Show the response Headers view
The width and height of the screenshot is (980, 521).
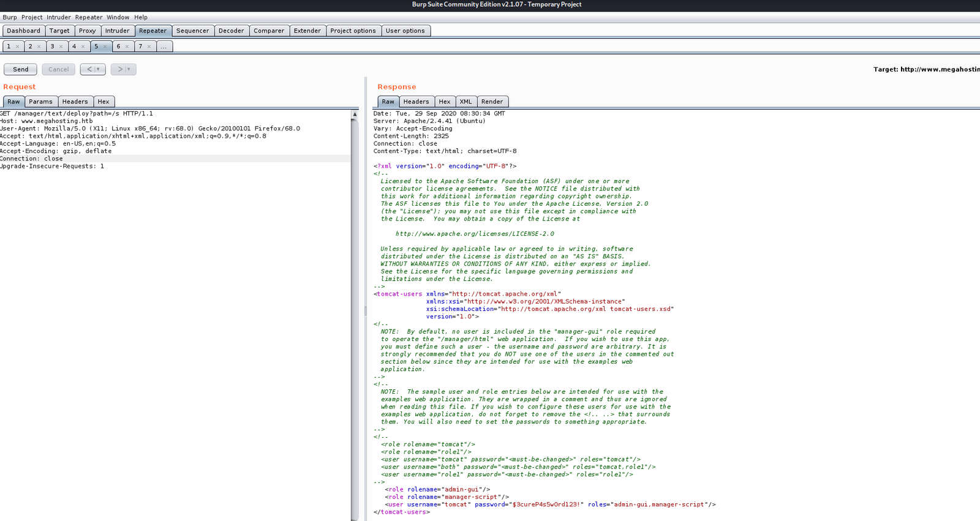[x=417, y=102]
